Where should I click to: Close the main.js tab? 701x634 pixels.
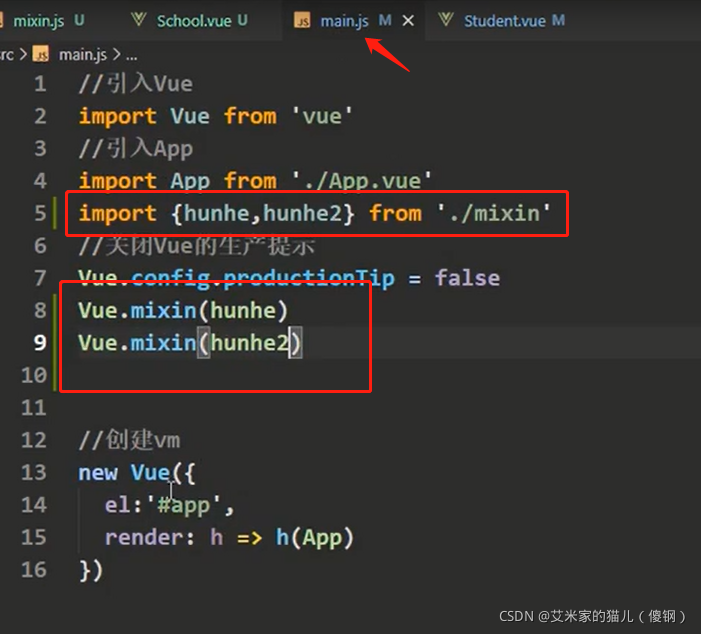pos(408,21)
